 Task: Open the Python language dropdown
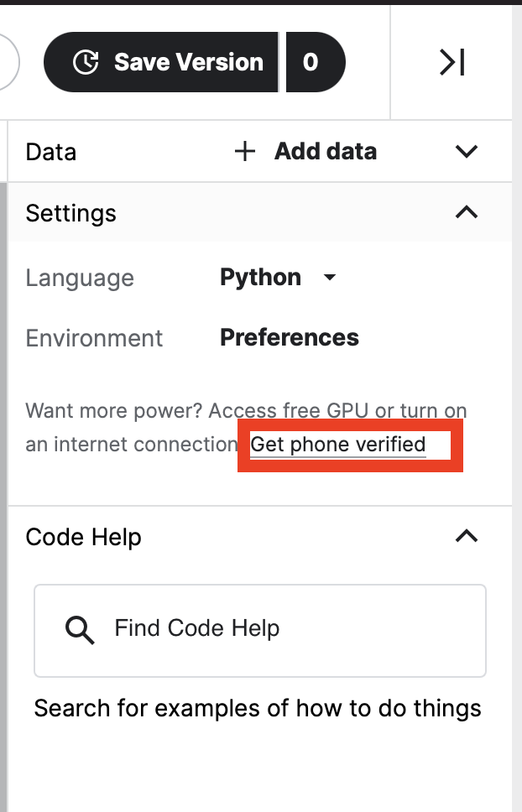coord(261,278)
